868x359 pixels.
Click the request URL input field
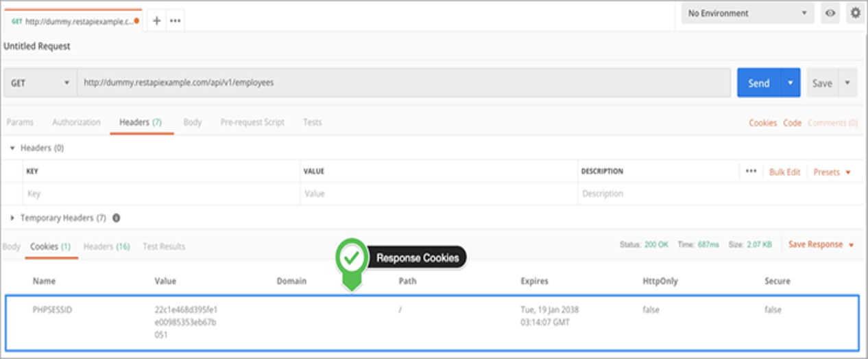tap(403, 83)
